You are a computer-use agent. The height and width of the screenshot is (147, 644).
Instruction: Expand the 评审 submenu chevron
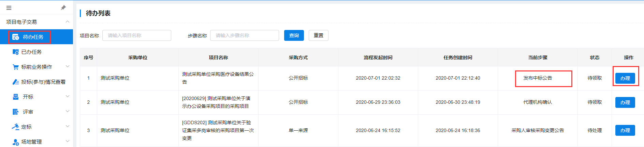coord(67,112)
